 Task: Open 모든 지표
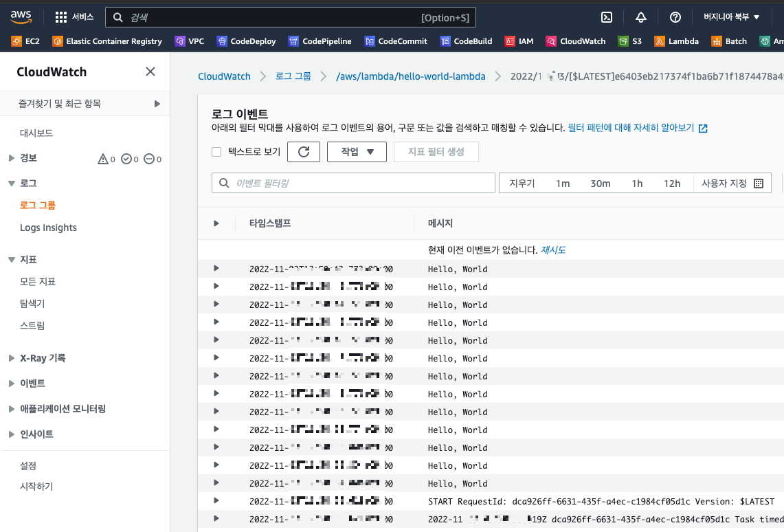(x=38, y=282)
